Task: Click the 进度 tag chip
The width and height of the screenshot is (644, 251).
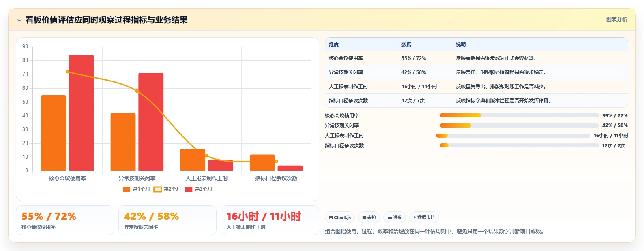Action: pos(395,217)
